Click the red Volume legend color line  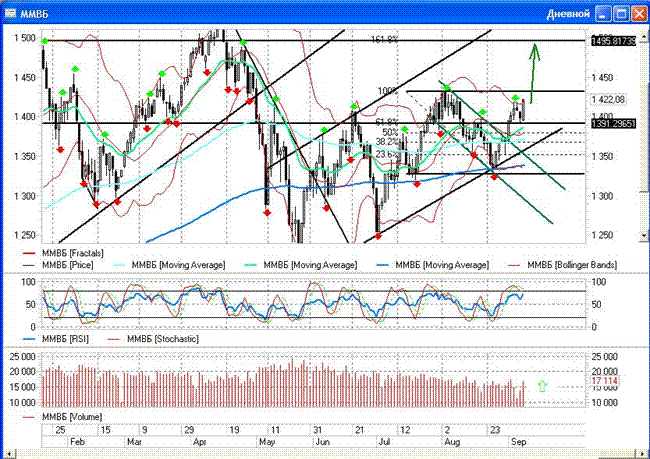click(x=29, y=417)
